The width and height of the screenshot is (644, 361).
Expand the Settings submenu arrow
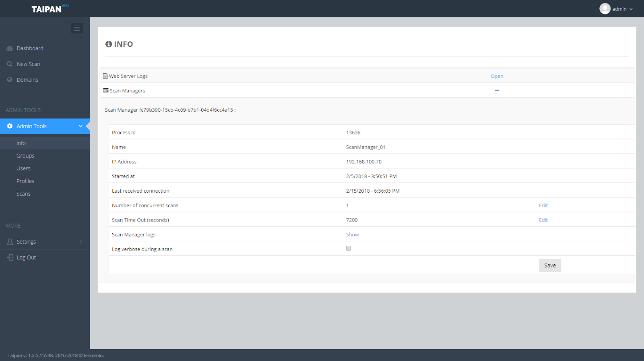[80, 242]
